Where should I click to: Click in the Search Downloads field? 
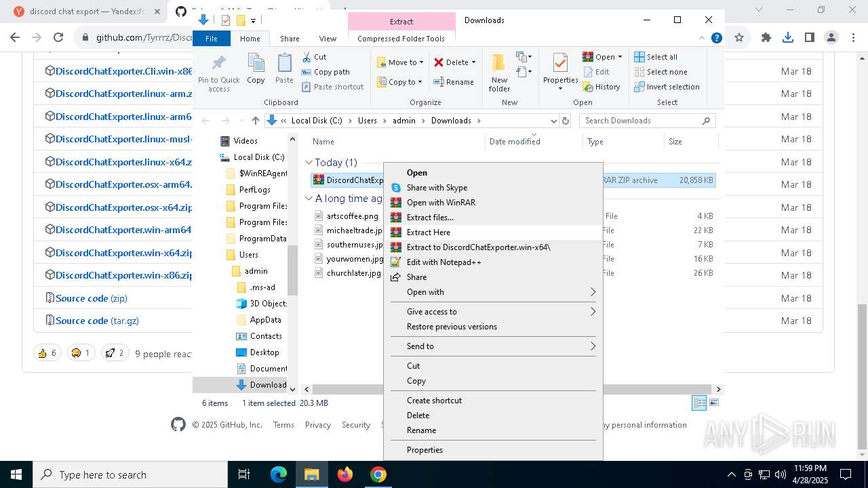(x=647, y=121)
